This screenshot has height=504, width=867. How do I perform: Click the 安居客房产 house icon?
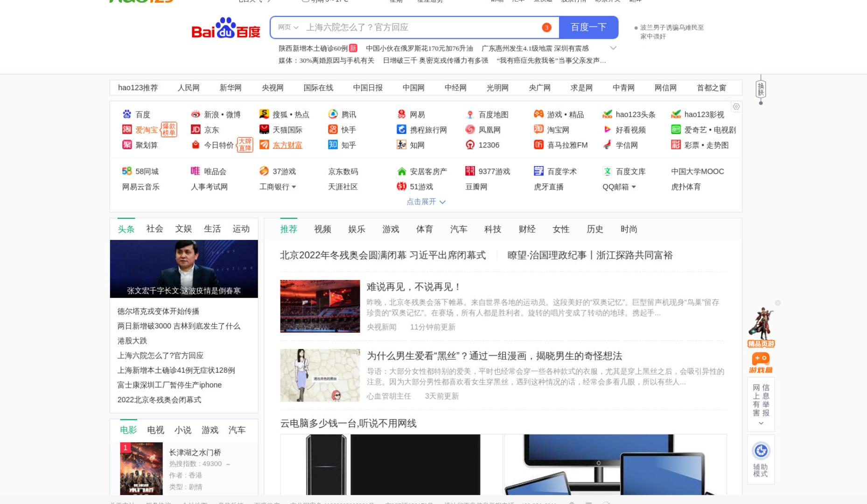401,171
